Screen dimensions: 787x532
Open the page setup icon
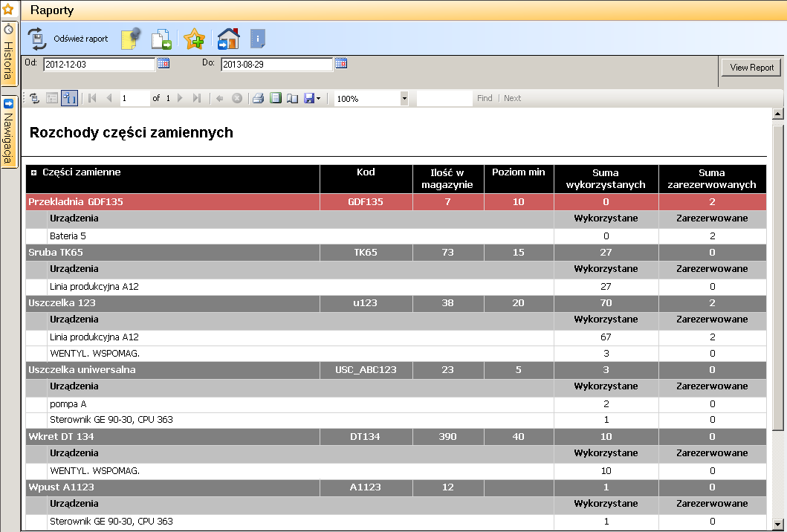point(292,98)
